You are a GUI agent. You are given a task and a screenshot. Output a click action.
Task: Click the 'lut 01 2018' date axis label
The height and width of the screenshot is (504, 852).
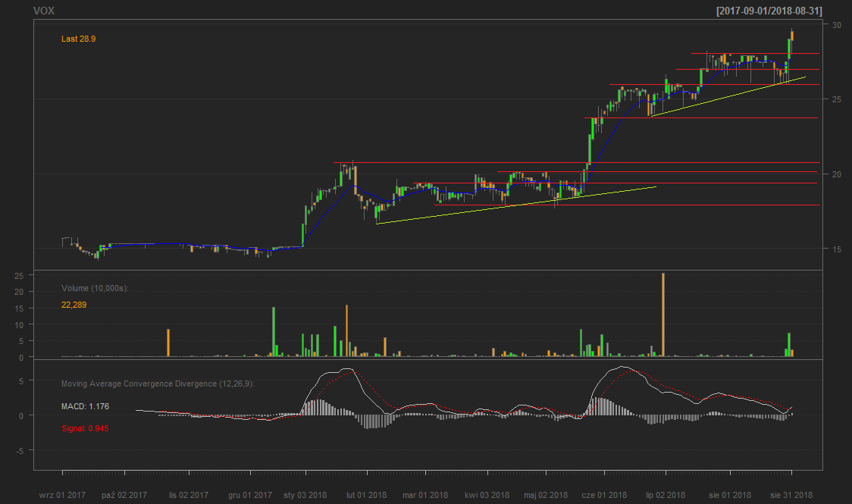[x=366, y=495]
